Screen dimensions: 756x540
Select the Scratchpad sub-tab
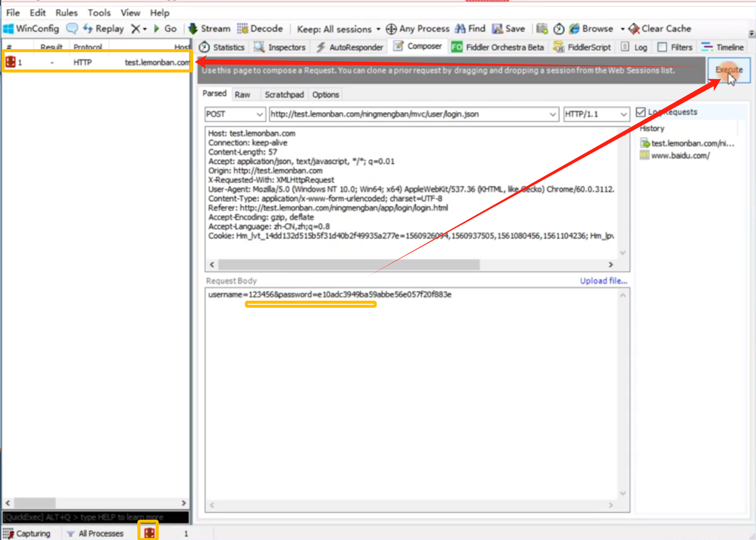(284, 95)
